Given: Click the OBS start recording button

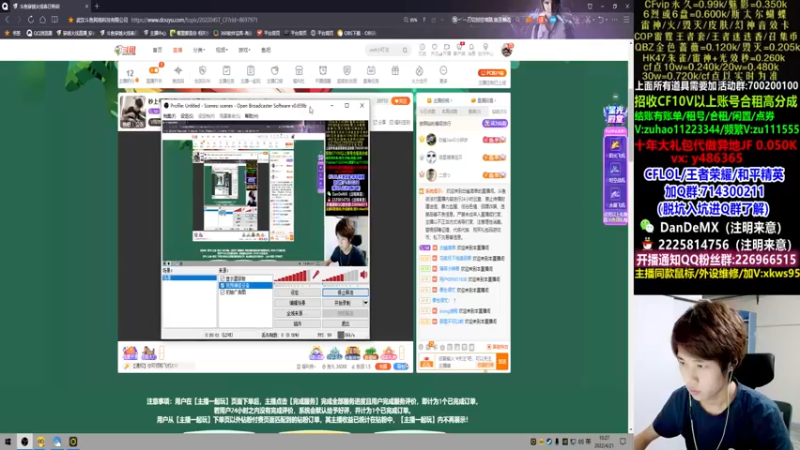Looking at the screenshot, I should tap(342, 303).
